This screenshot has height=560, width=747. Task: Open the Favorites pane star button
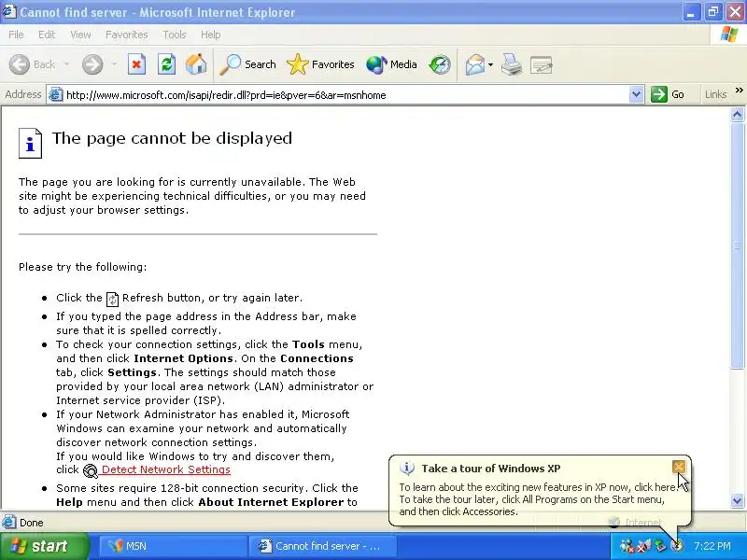[320, 64]
